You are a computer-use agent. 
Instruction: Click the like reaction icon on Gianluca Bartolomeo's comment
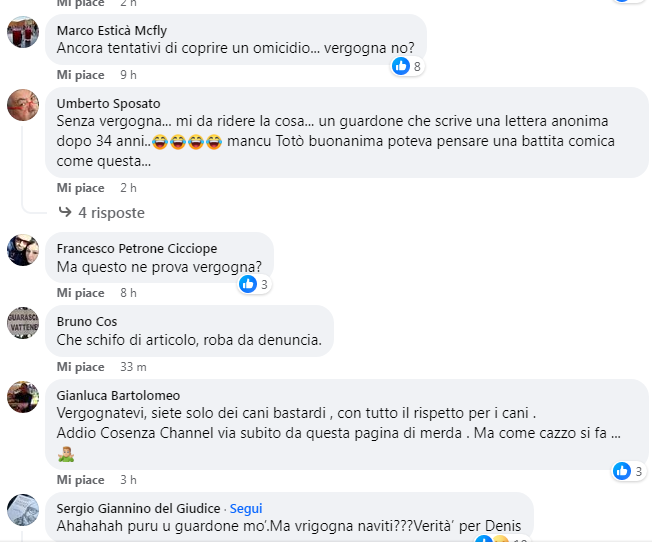click(622, 471)
